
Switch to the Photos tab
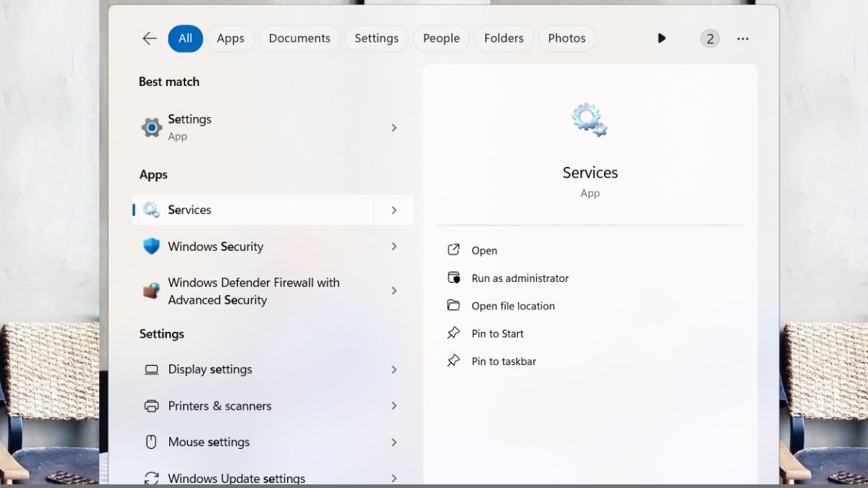point(566,38)
